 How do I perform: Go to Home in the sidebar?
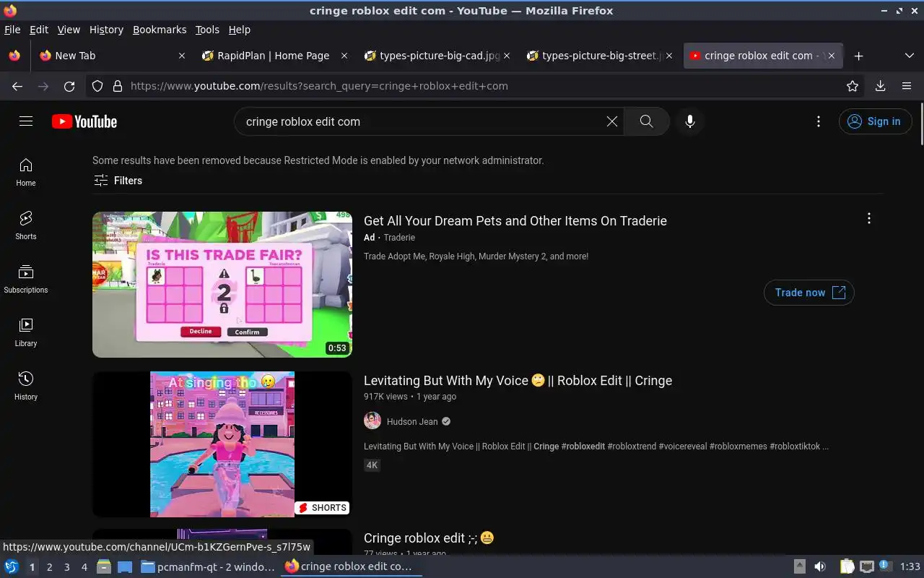click(26, 173)
